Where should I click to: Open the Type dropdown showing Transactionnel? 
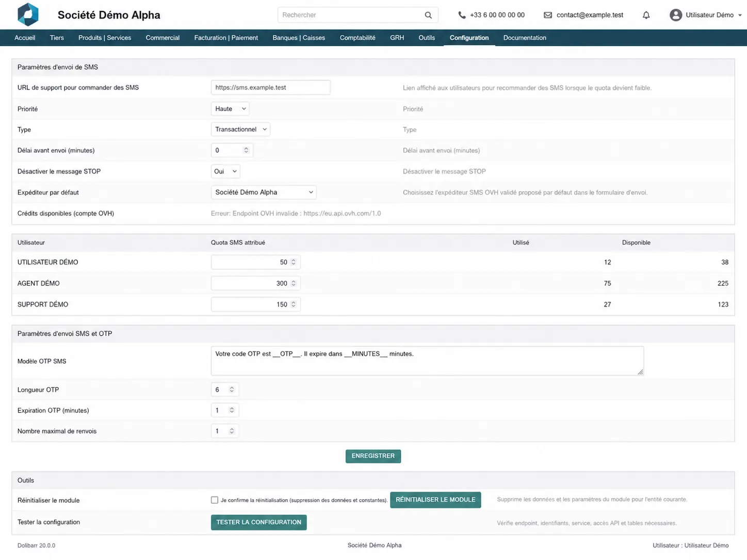pyautogui.click(x=240, y=129)
